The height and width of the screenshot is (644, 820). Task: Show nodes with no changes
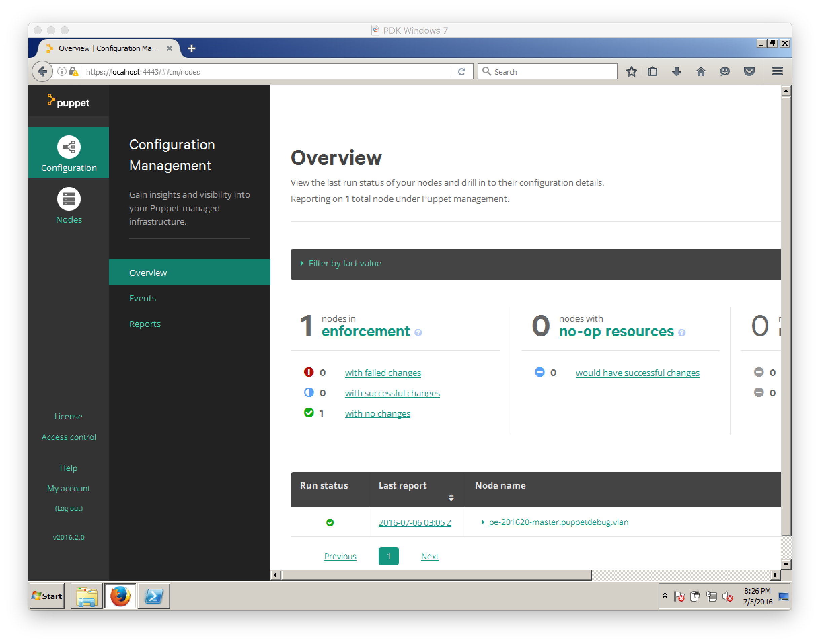tap(378, 413)
